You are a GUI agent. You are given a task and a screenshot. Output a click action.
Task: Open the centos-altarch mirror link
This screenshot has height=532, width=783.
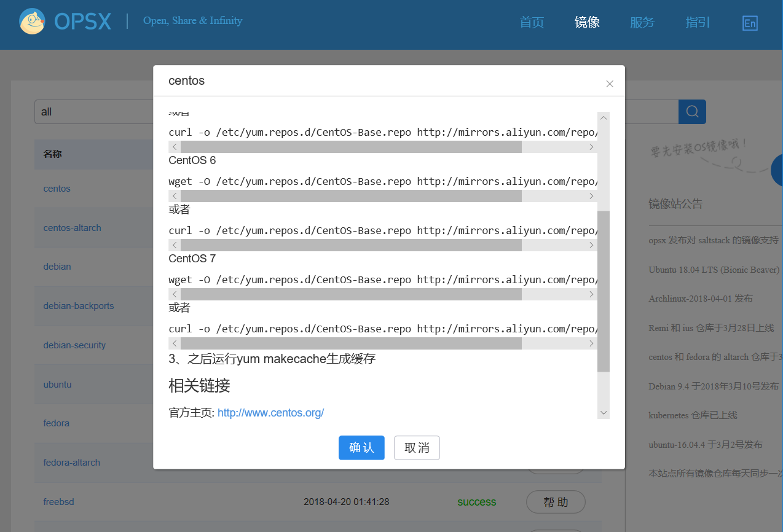coord(72,228)
